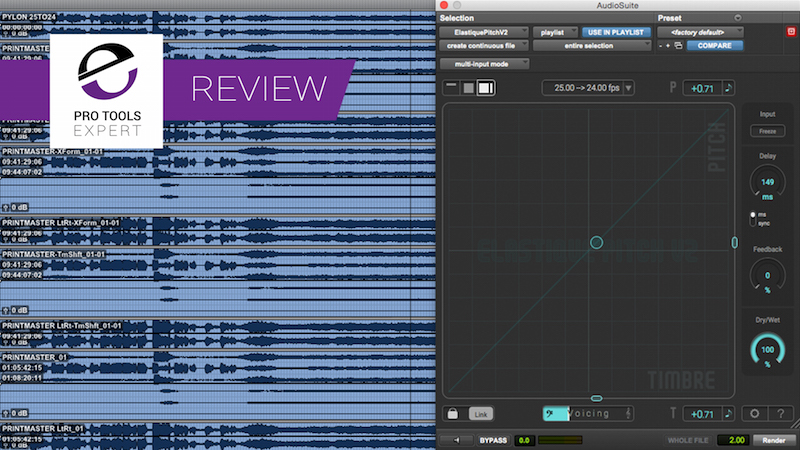
Task: Click the Feedback knob
Action: 767,276
